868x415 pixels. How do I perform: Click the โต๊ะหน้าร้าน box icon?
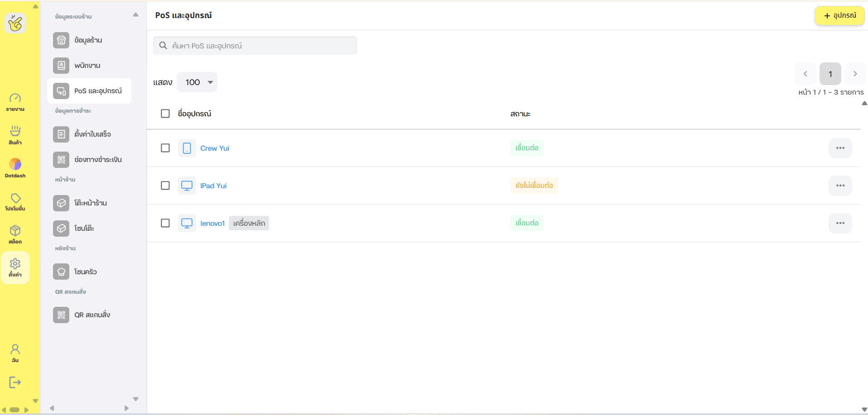(61, 203)
